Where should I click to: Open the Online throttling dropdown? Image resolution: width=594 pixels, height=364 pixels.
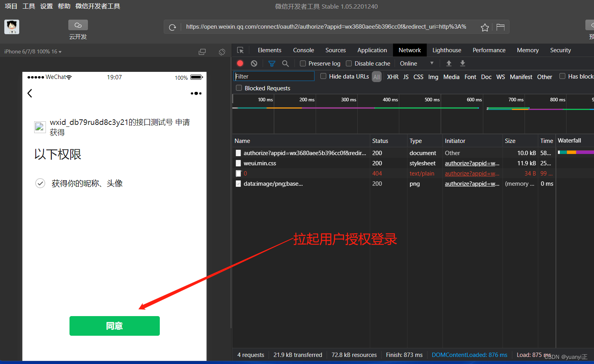coord(417,64)
